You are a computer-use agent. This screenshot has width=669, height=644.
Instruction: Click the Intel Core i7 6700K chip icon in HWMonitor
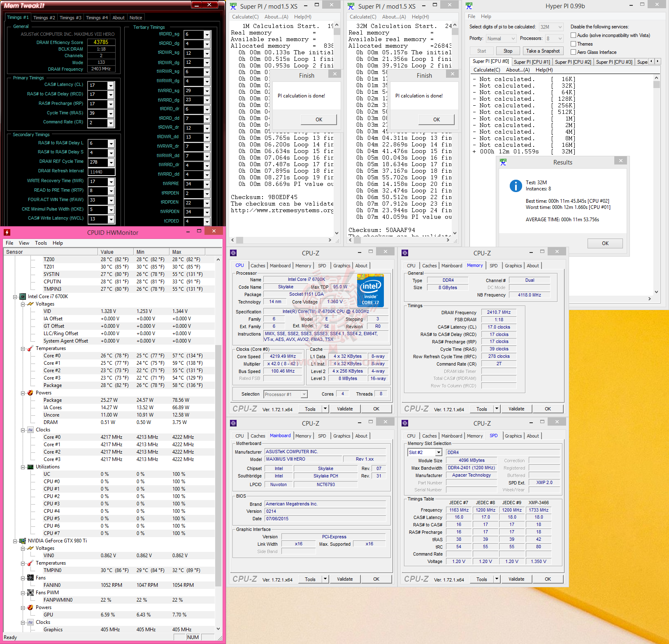tap(23, 297)
